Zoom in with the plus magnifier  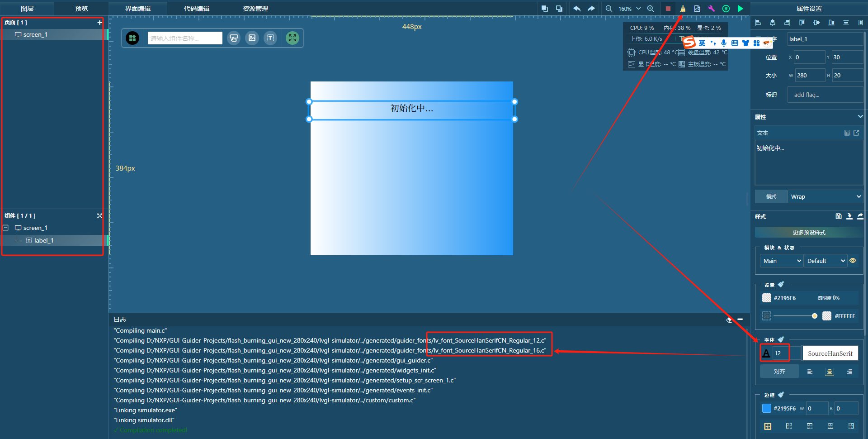[651, 9]
